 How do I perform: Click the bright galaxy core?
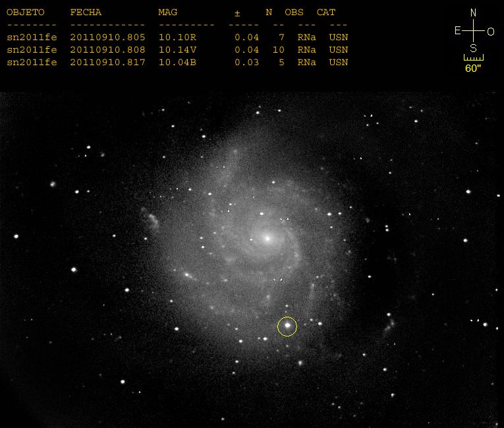[x=267, y=238]
